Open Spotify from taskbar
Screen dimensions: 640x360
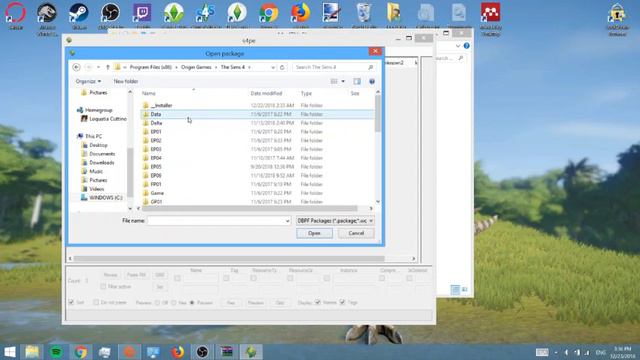pyautogui.click(x=56, y=352)
